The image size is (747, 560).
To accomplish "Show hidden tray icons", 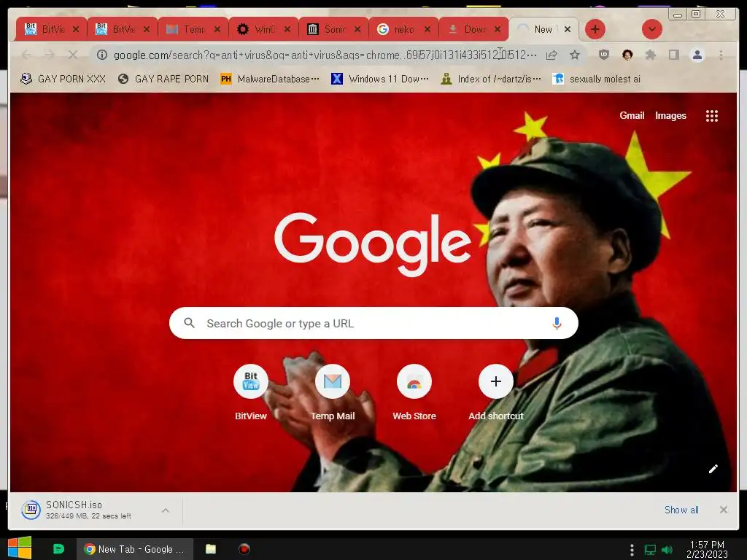I will pyautogui.click(x=632, y=550).
